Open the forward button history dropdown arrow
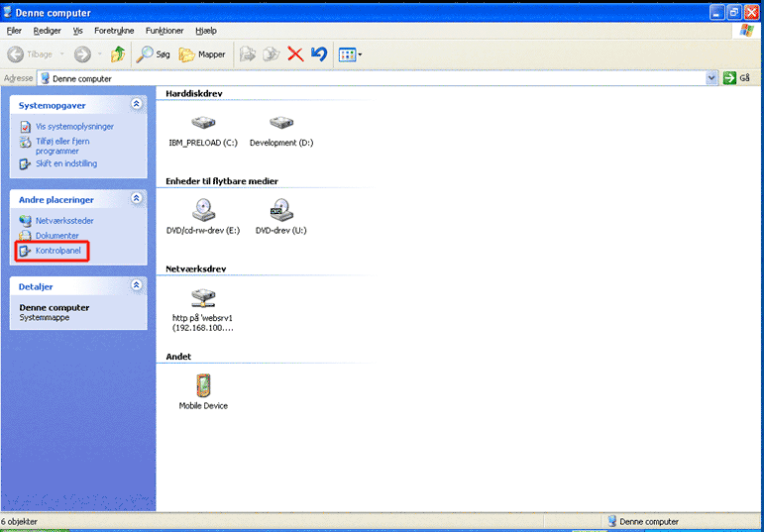This screenshot has height=532, width=764. (x=99, y=54)
